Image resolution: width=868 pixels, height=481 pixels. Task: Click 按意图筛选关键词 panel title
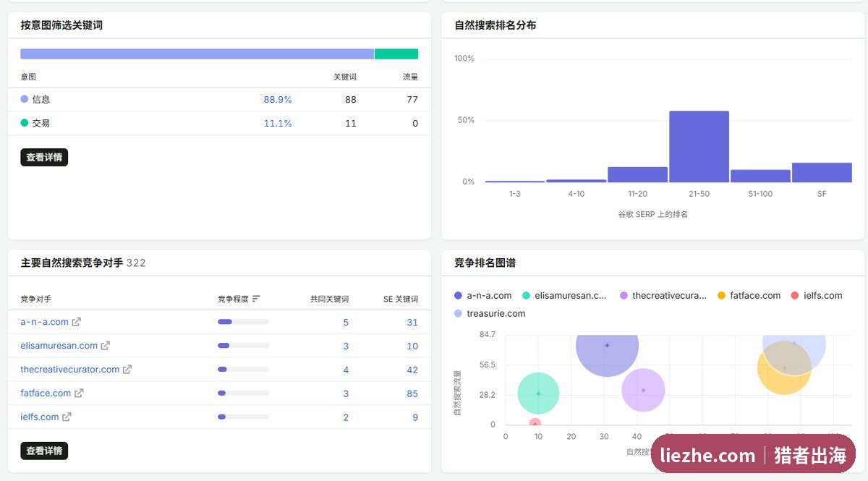pos(61,25)
